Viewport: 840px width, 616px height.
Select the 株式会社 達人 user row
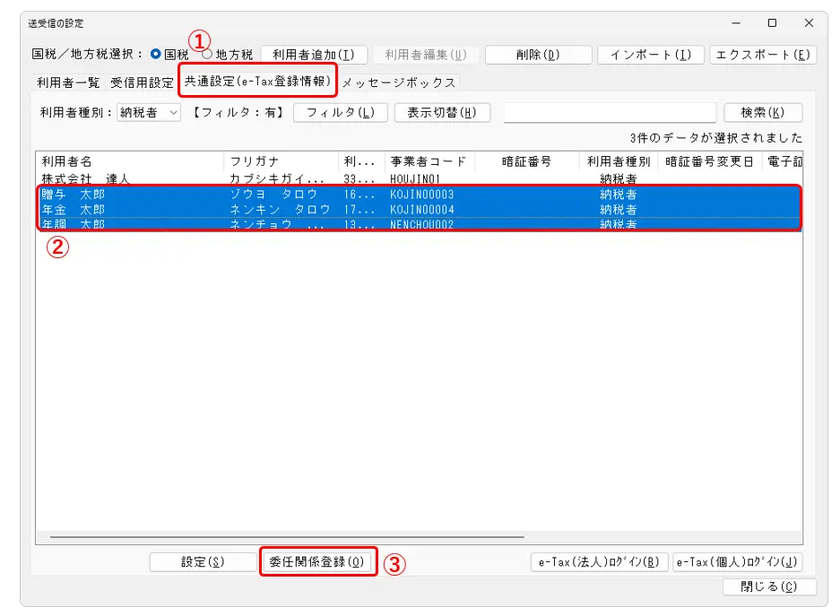pyautogui.click(x=86, y=178)
